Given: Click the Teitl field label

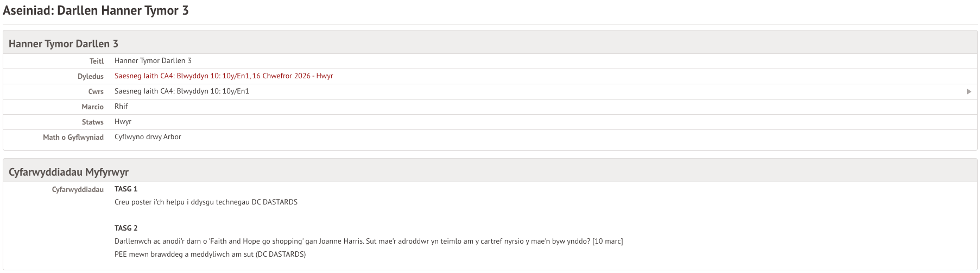Looking at the screenshot, I should (x=97, y=61).
